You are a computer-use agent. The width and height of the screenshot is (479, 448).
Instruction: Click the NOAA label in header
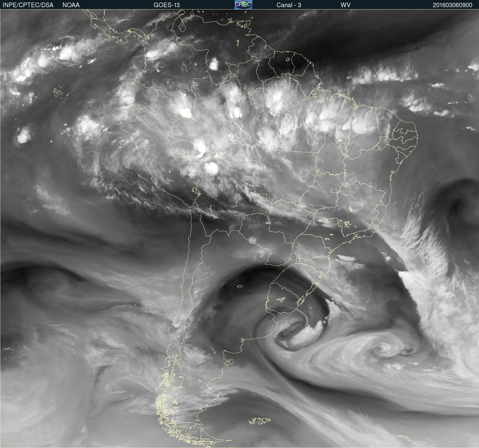click(x=71, y=5)
